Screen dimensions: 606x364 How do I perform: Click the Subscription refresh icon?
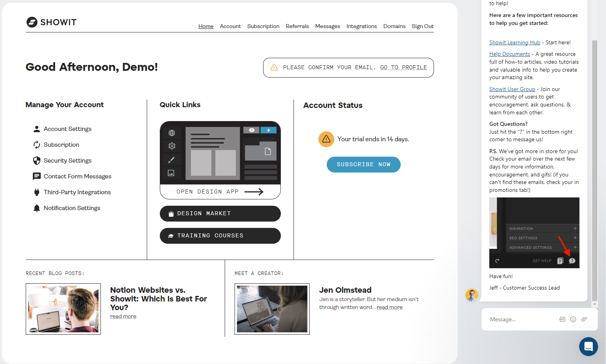[37, 145]
